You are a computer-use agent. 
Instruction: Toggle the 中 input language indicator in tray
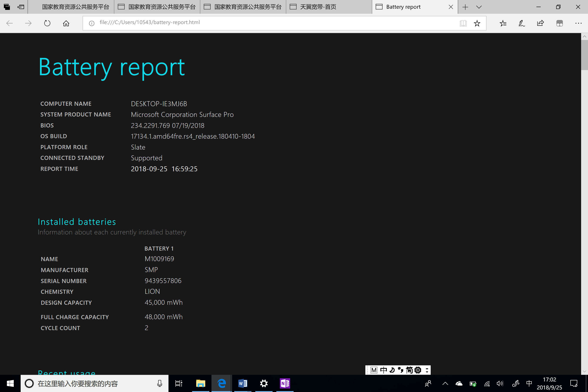(x=529, y=383)
